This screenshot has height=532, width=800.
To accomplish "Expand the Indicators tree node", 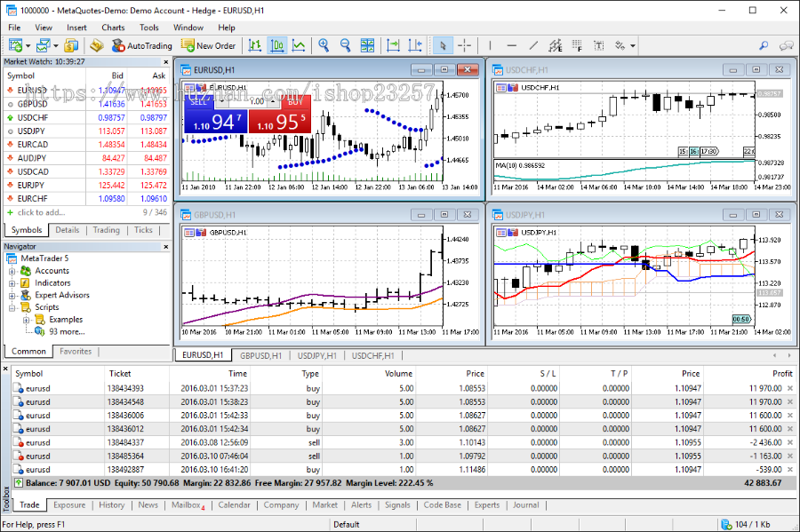I will [12, 282].
